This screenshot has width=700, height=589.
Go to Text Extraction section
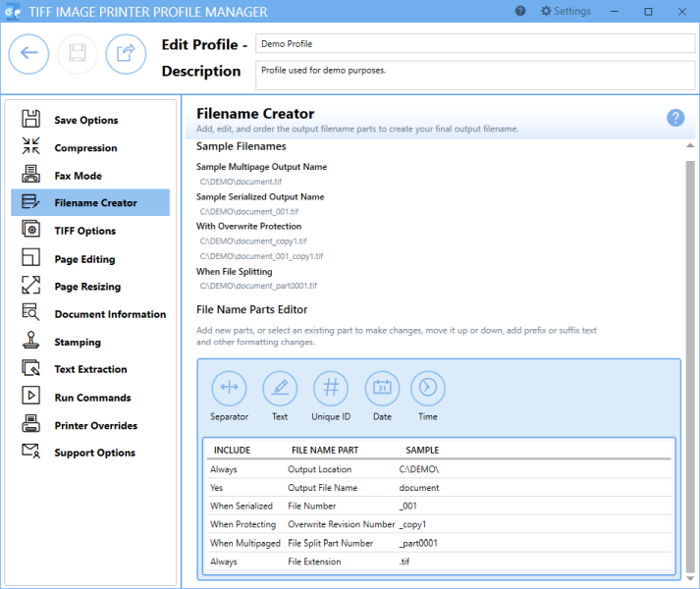coord(90,369)
